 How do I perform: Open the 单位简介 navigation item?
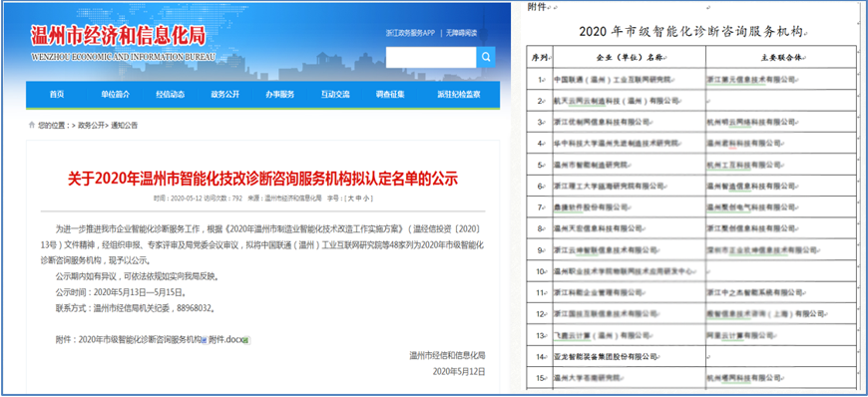[x=115, y=95]
